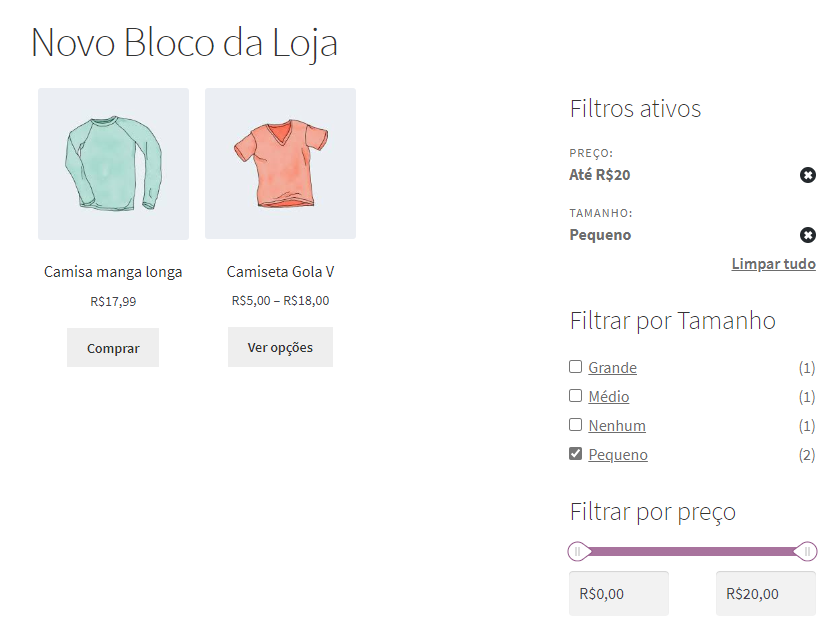Screen dimensions: 836x634
Task: Focus the maximum price field R$20,00
Action: pyautogui.click(x=765, y=593)
